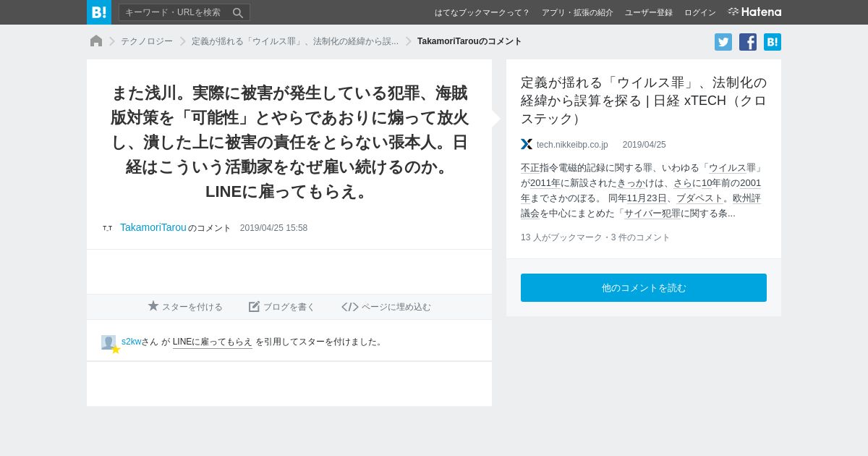Open the Hatena Bookmark B! logo
Image resolution: width=868 pixels, height=456 pixels.
tap(99, 12)
